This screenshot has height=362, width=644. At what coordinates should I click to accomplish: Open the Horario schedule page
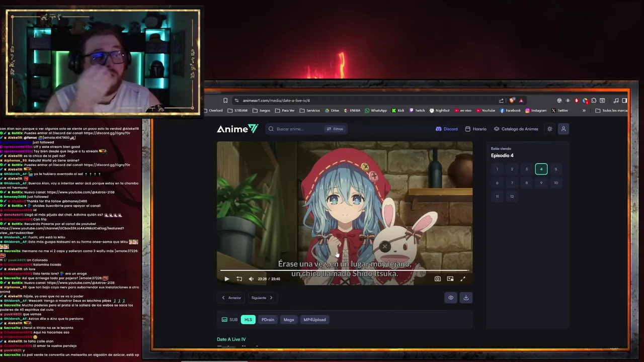[x=476, y=129]
